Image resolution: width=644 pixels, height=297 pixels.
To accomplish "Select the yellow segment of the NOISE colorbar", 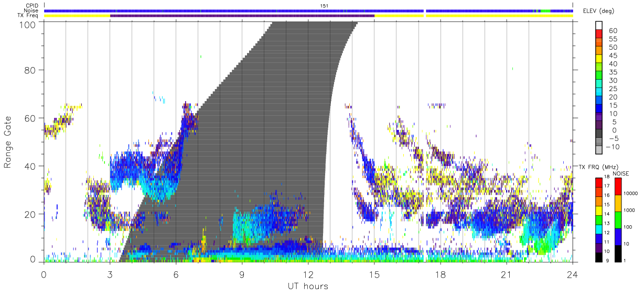I will coord(618,203).
